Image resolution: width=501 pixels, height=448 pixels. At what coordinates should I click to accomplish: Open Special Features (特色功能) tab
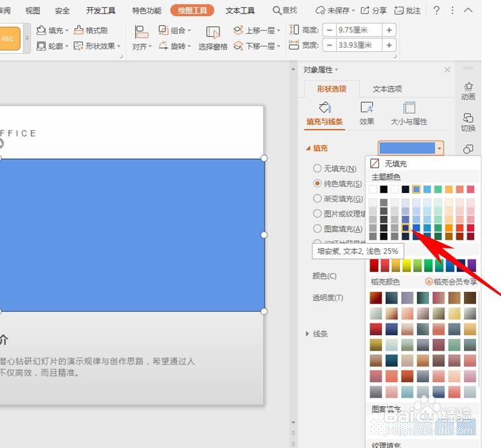(147, 11)
